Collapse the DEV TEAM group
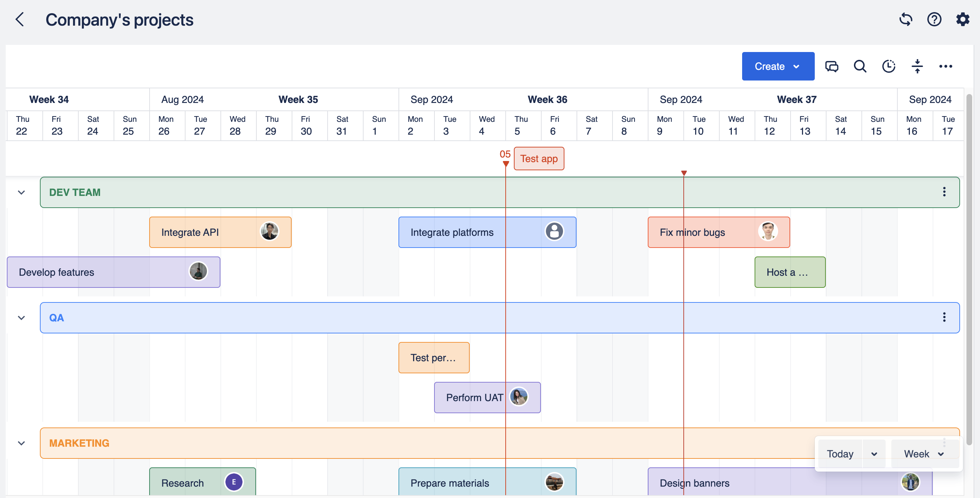The height and width of the screenshot is (498, 980). tap(21, 192)
